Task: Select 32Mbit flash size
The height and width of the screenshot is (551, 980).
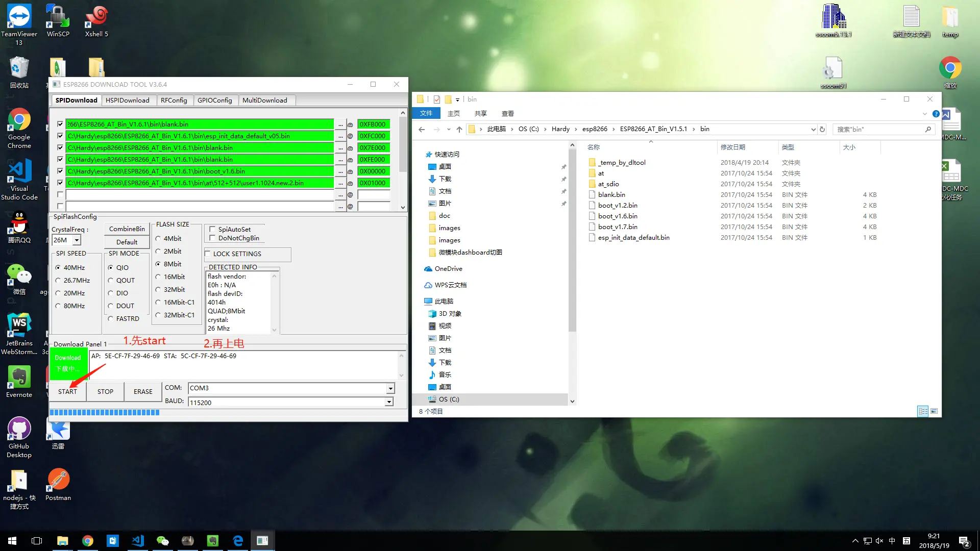Action: [x=158, y=289]
